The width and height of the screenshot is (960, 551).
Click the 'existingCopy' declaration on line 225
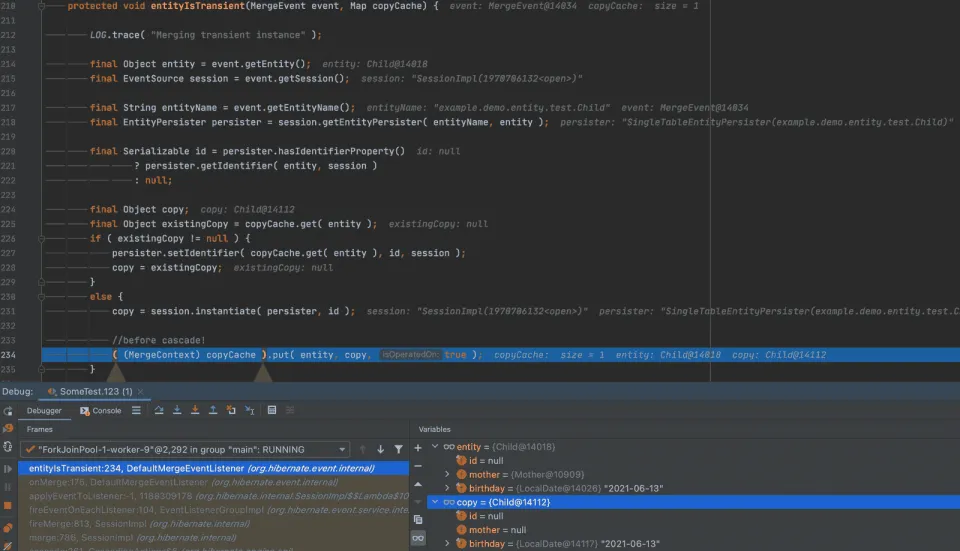[x=195, y=224]
